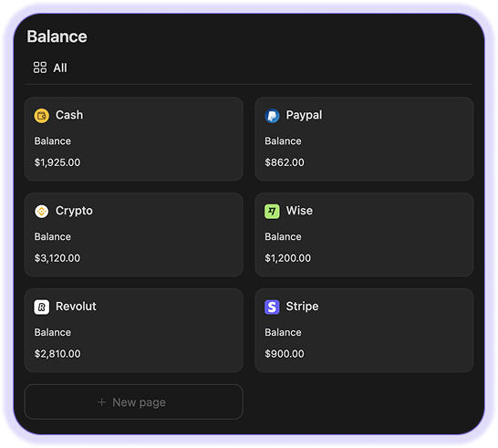The image size is (498, 448).
Task: Open the Crypto page title
Action: coord(74,211)
